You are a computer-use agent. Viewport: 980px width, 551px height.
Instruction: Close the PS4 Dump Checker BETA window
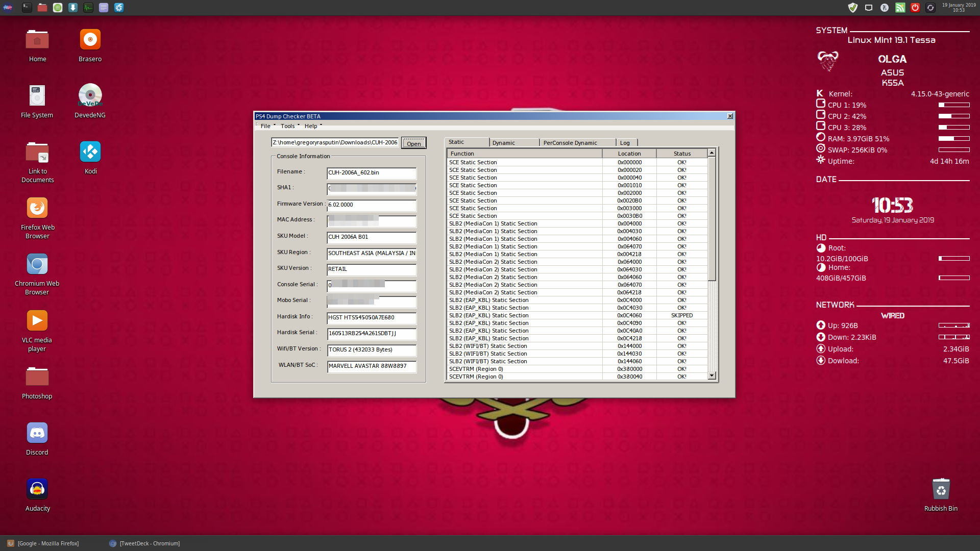(x=730, y=116)
